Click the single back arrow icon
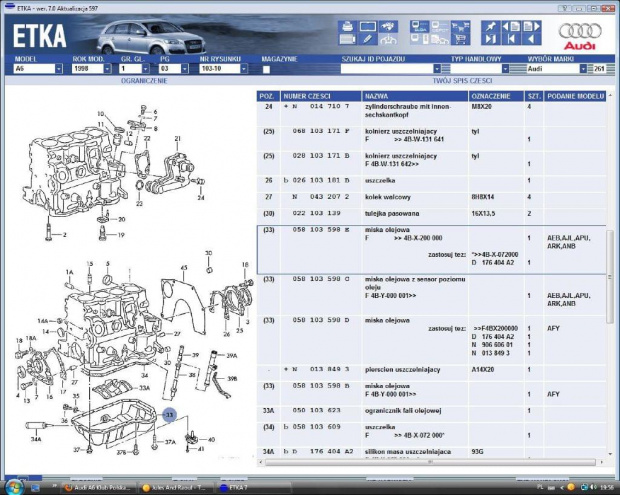The height and width of the screenshot is (495, 620). tap(531, 39)
